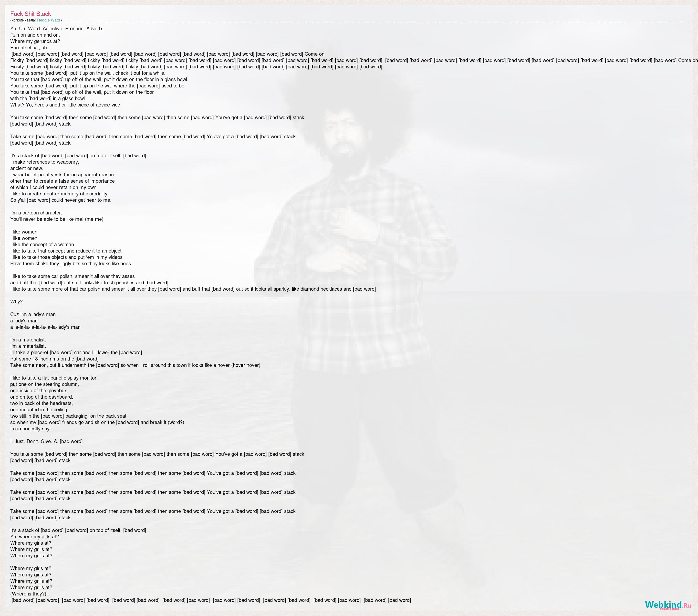Click 'I can honestly say:' lyric line

point(30,429)
